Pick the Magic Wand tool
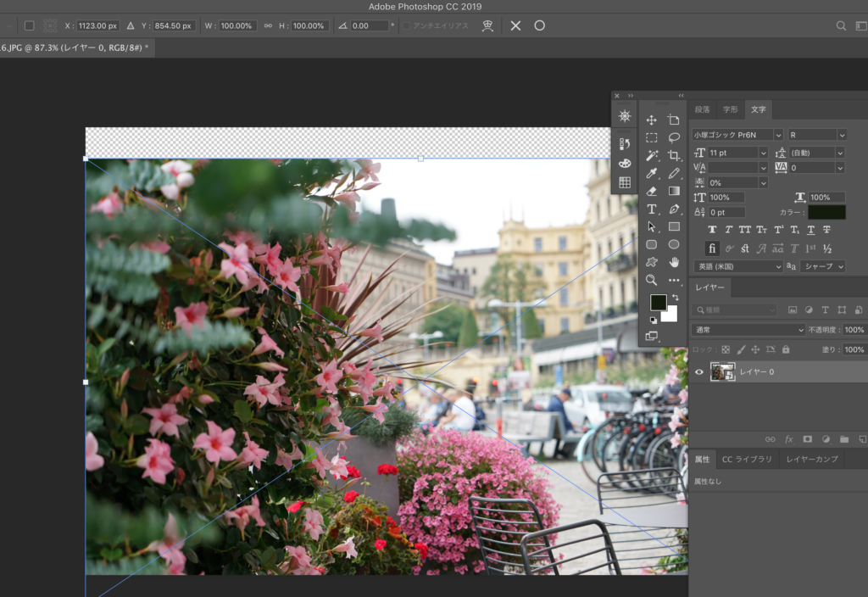Viewport: 868px width, 597px height. click(x=652, y=156)
